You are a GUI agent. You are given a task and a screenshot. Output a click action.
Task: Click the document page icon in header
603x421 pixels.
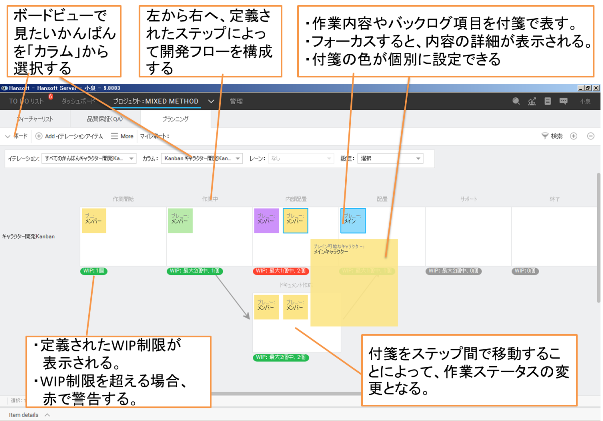(x=548, y=101)
